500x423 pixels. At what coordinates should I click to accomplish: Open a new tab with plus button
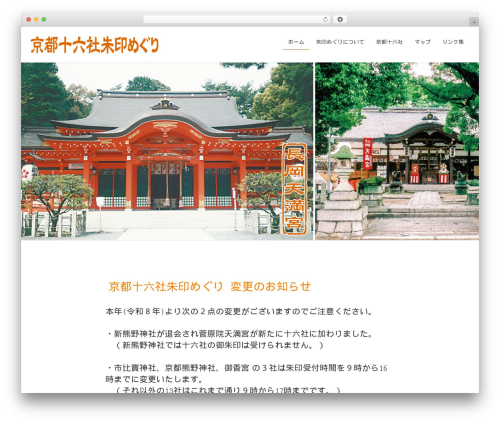(x=474, y=22)
